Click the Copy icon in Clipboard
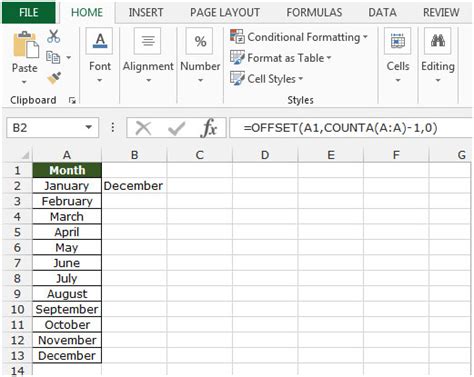 click(53, 57)
